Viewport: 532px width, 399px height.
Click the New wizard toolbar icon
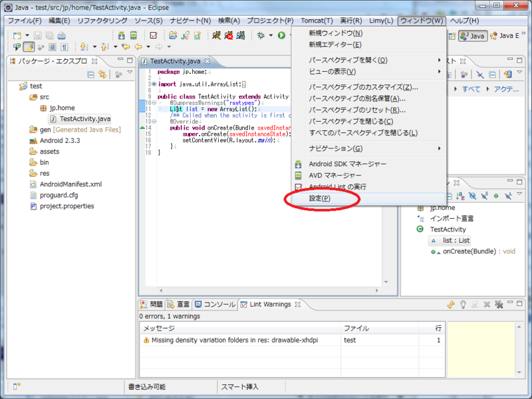coord(17,35)
